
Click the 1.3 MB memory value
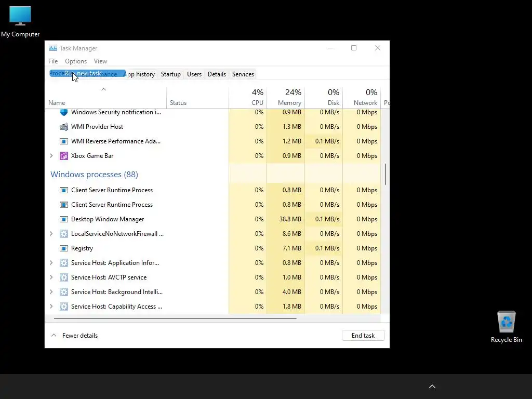pyautogui.click(x=292, y=127)
